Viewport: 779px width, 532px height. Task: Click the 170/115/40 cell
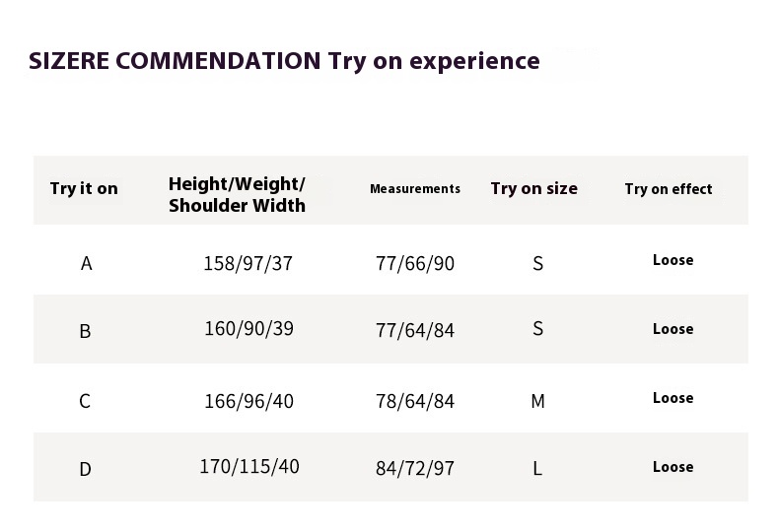[248, 466]
